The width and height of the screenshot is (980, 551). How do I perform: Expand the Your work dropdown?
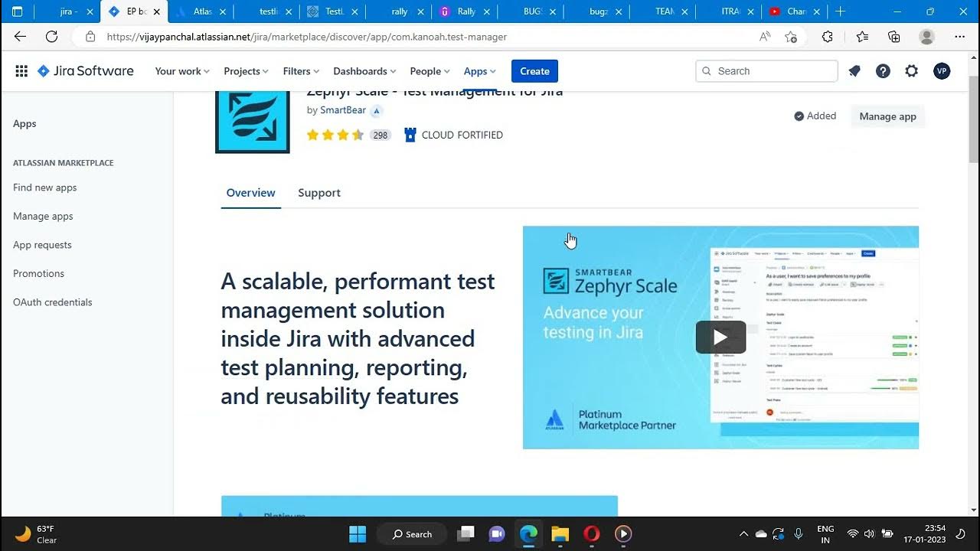point(182,71)
